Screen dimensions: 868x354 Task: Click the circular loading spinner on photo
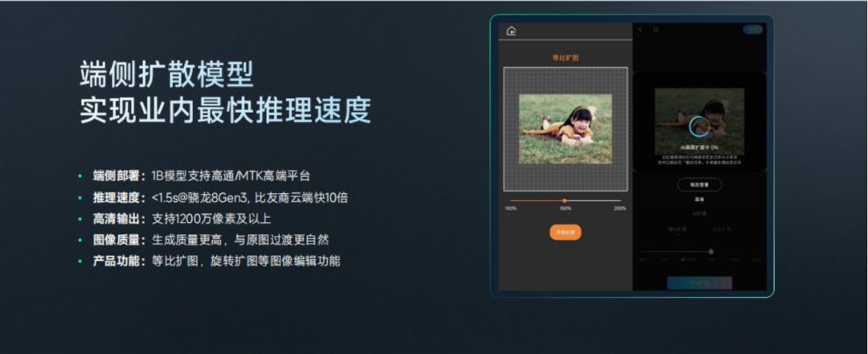(x=699, y=126)
